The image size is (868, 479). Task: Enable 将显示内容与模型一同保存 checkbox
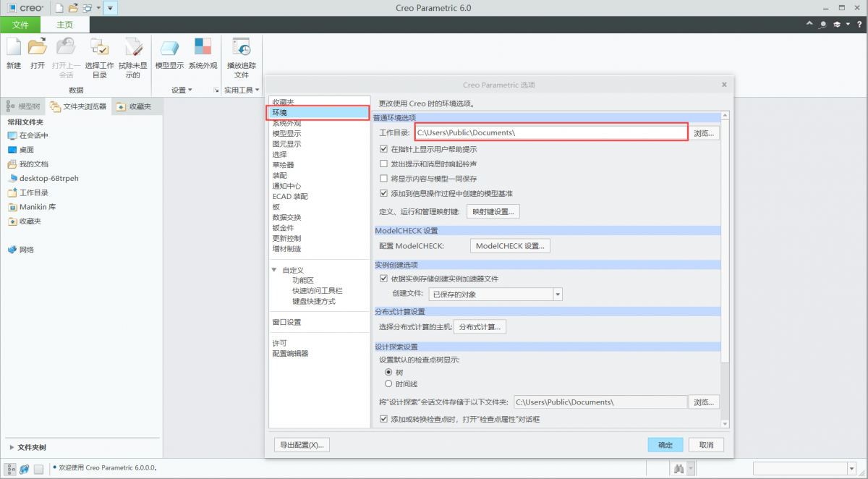pyautogui.click(x=383, y=178)
